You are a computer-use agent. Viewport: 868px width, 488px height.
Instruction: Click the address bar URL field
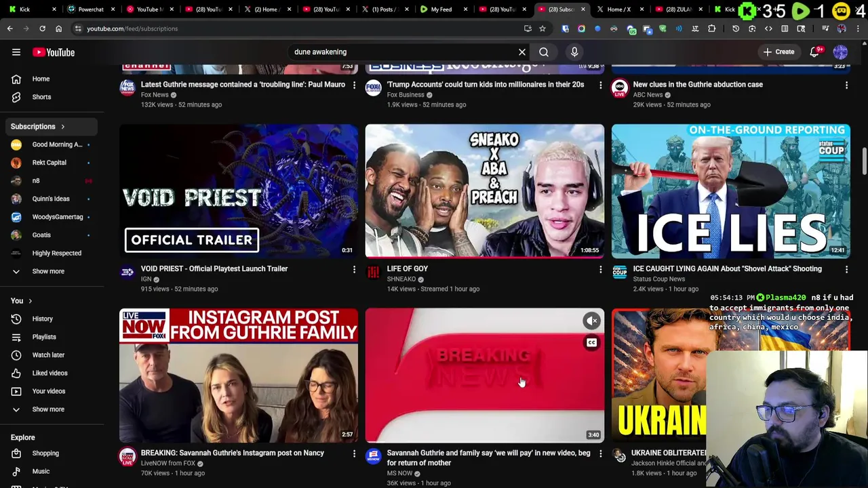tap(298, 28)
